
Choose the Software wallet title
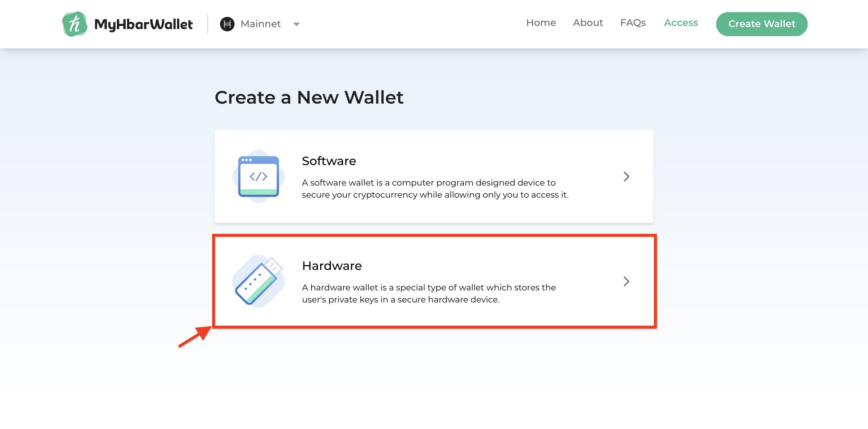pos(329,161)
